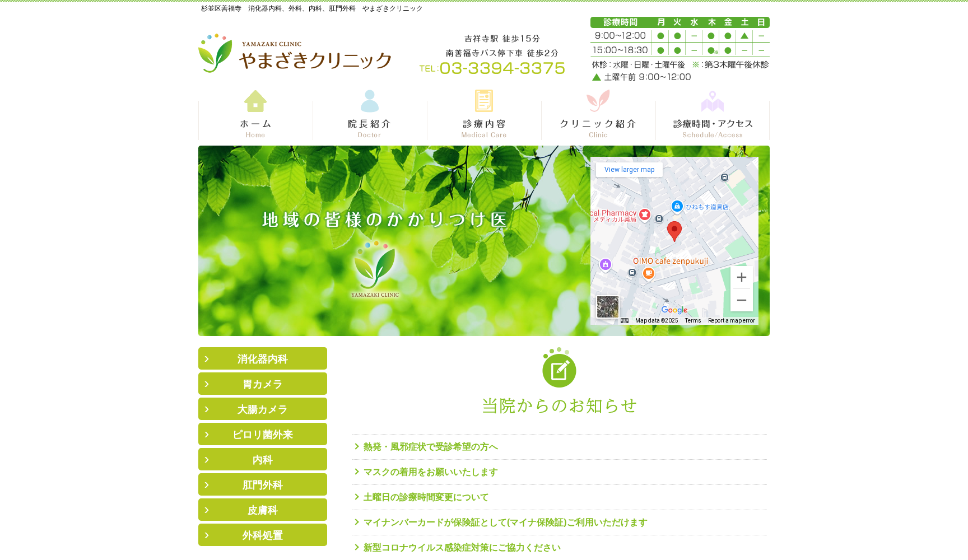
Task: Open View larger map link
Action: 629,170
